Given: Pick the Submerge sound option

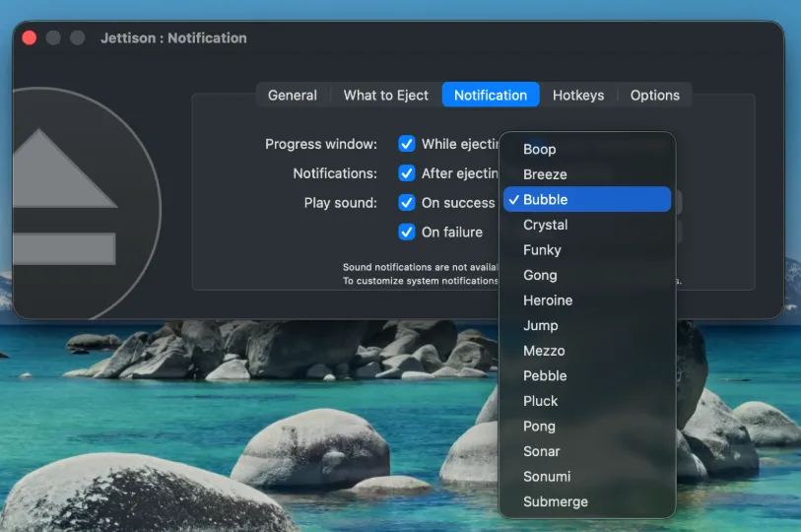Looking at the screenshot, I should coord(587,501).
